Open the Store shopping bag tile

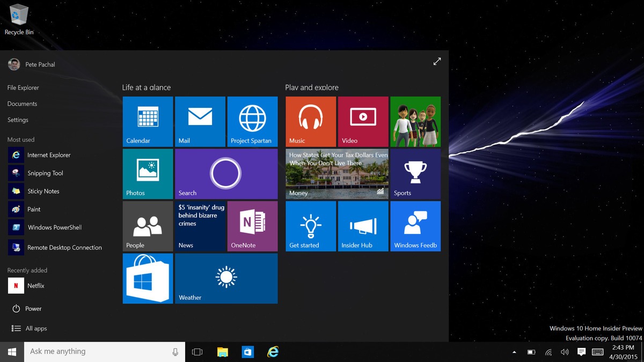click(x=148, y=278)
